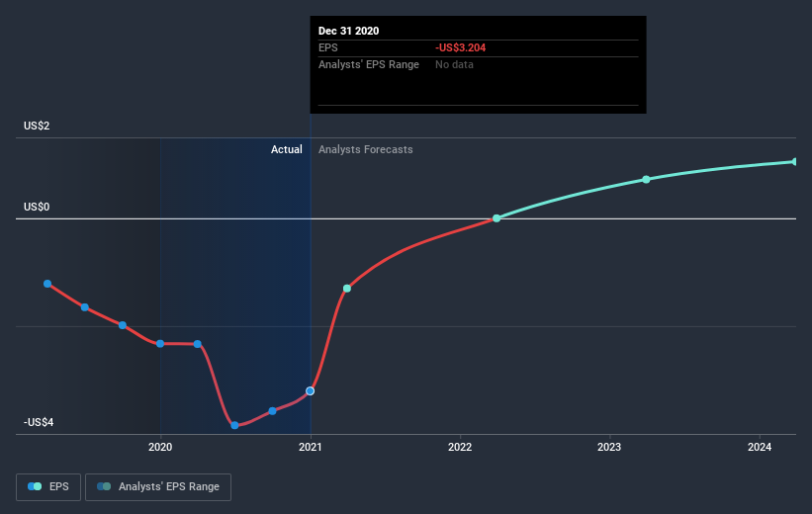The image size is (812, 514).
Task: Click the first forecast point after 2021
Action: [x=347, y=289]
